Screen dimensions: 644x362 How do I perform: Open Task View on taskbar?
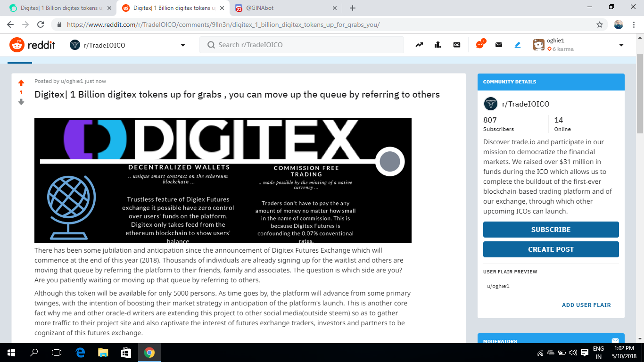[x=57, y=352]
